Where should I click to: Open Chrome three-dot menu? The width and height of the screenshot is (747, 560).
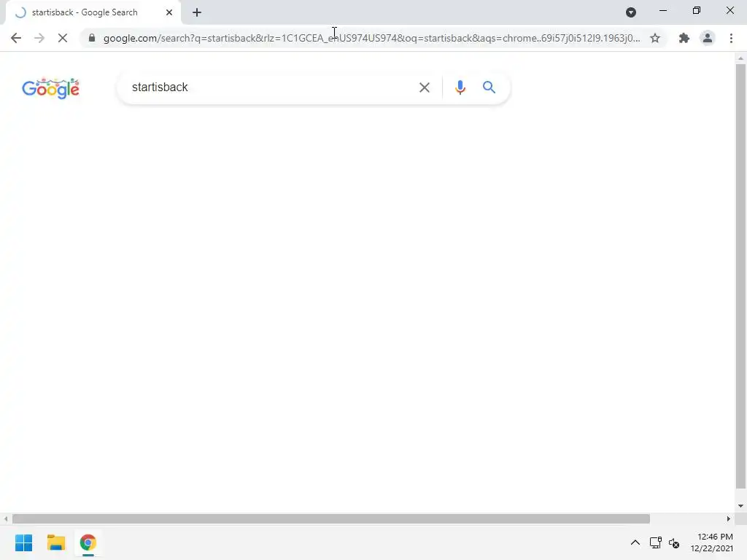pyautogui.click(x=731, y=38)
